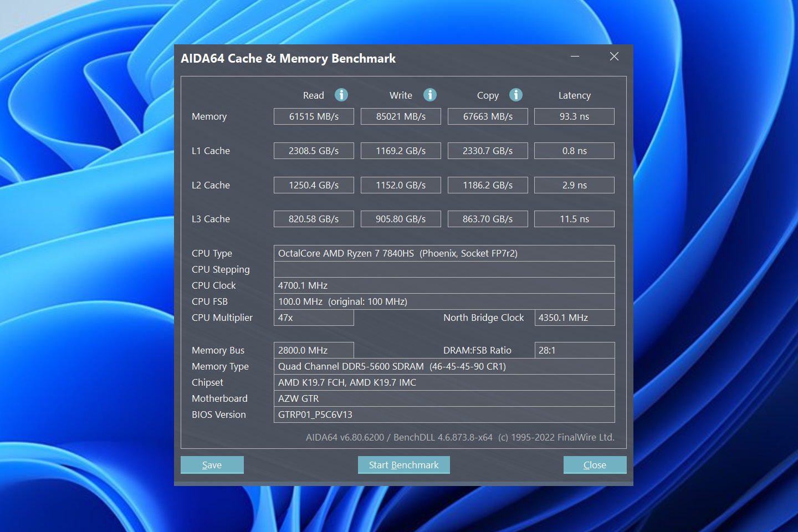Click the L3 Cache row label
The image size is (798, 532).
[x=211, y=219]
